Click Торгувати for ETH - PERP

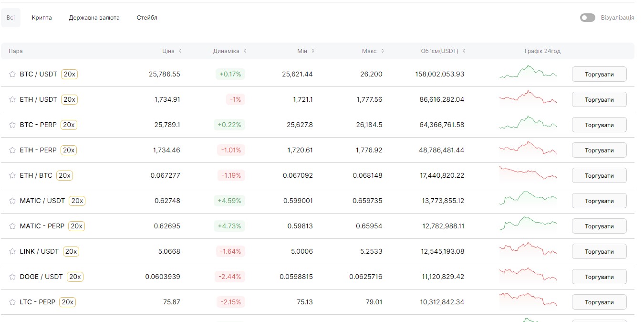click(599, 150)
